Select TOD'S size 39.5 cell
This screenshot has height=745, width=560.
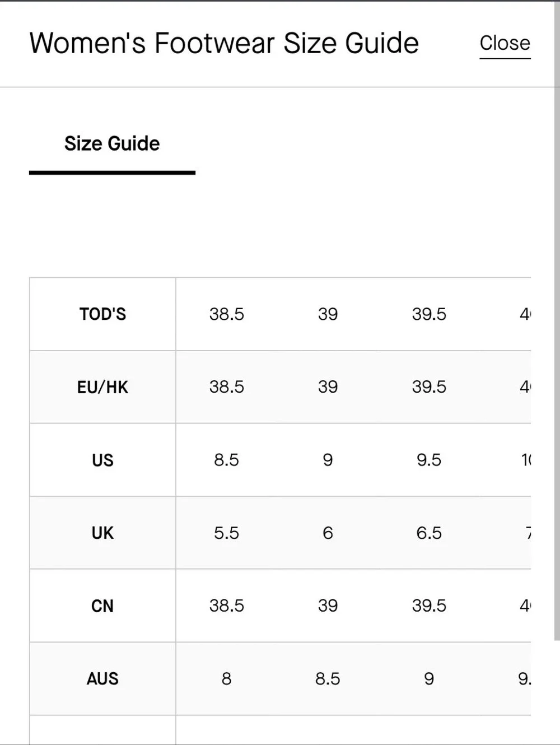tap(429, 314)
